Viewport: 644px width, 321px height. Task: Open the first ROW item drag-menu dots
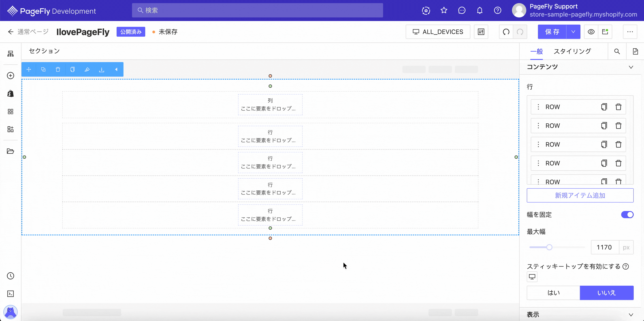point(538,107)
